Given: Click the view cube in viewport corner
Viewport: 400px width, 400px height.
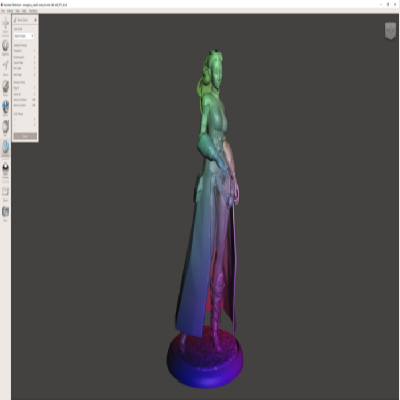Looking at the screenshot, I should click(x=390, y=31).
